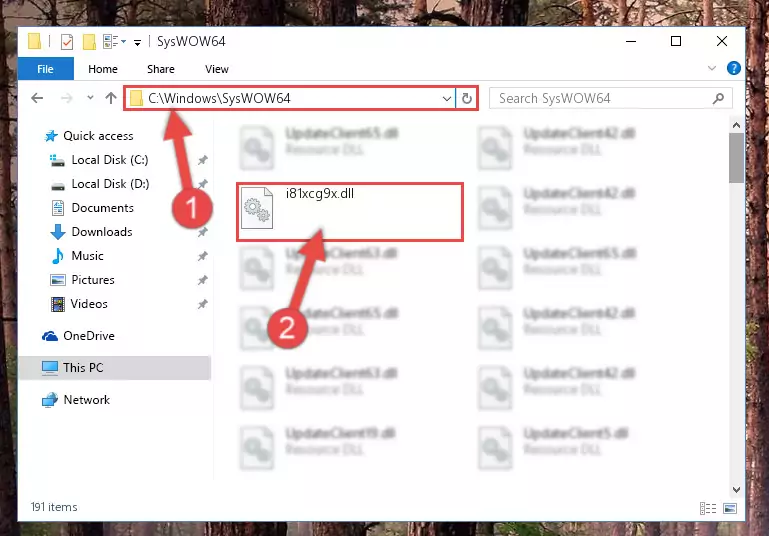This screenshot has width=769, height=536.
Task: Click the vertical scrollbar thumb
Action: coord(736,158)
